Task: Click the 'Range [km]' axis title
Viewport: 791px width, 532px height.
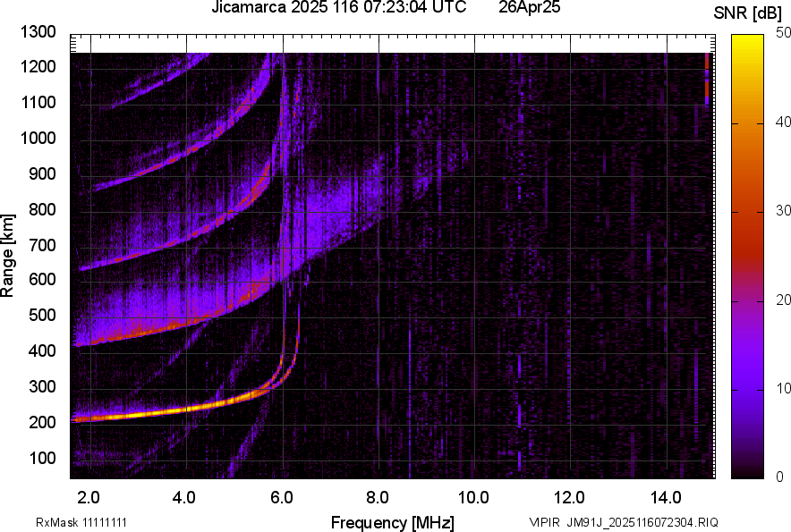Action: click(7, 256)
